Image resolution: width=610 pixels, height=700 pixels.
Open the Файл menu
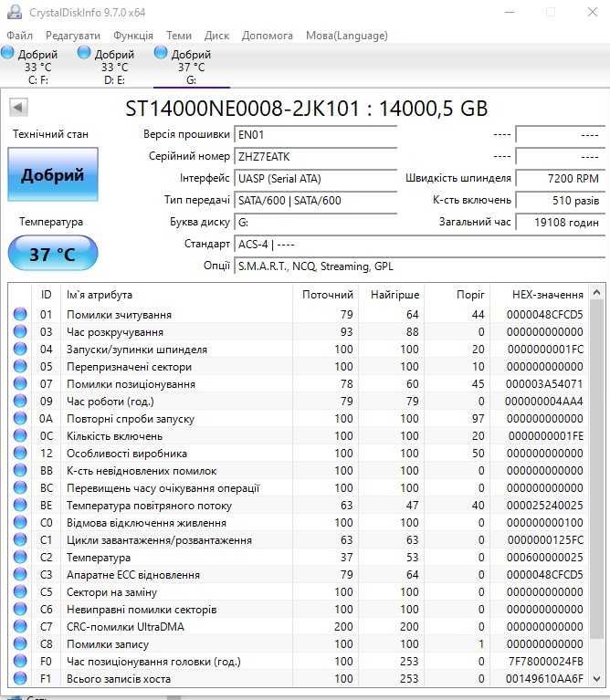[20, 36]
